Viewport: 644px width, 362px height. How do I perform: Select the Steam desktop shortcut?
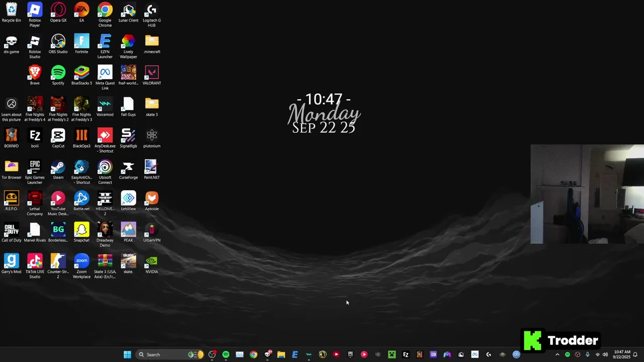[x=58, y=170]
